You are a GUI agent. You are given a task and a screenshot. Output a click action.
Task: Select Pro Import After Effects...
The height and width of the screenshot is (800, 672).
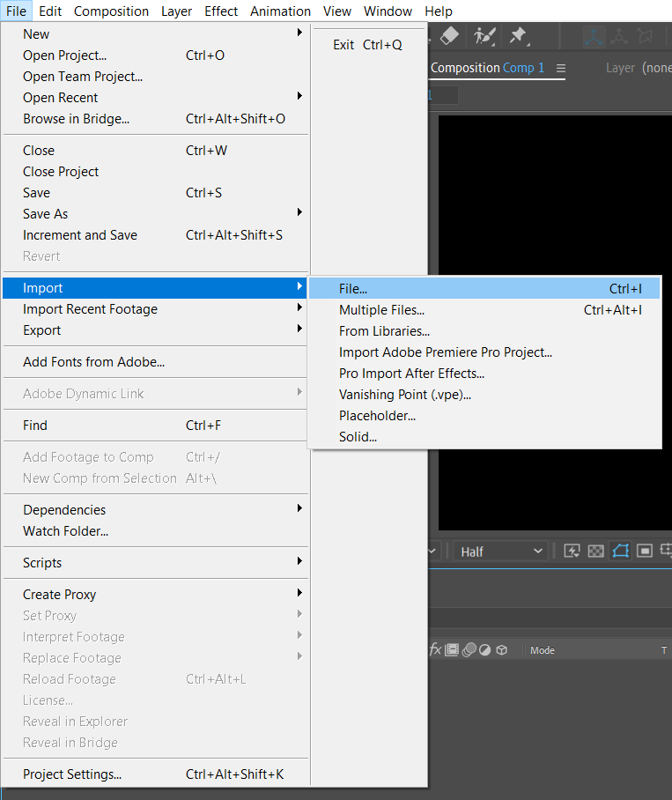pyautogui.click(x=484, y=374)
